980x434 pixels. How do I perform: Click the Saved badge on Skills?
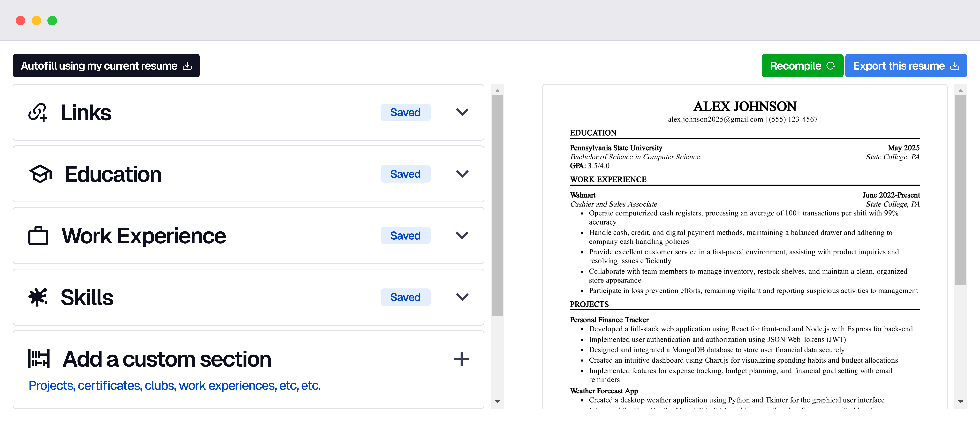coord(405,296)
